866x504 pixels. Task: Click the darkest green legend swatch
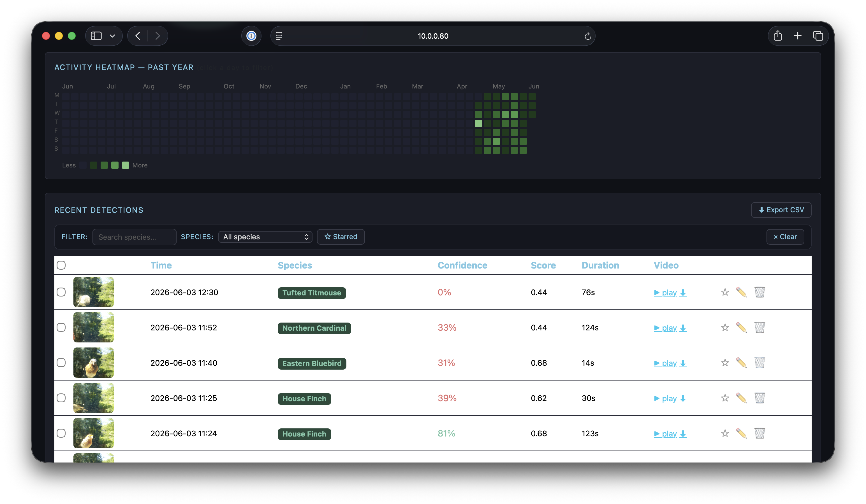point(94,165)
